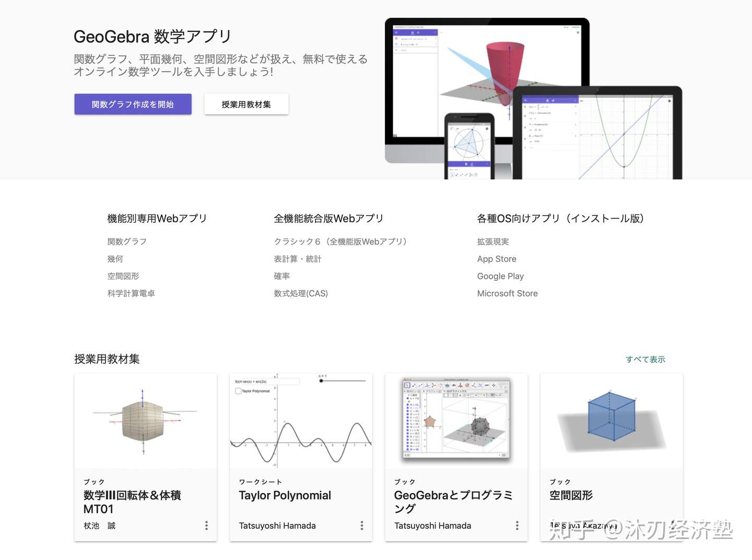The width and height of the screenshot is (752, 560).
Task: Open the Taylor Polynomial graph thumbnail
Action: point(301,421)
